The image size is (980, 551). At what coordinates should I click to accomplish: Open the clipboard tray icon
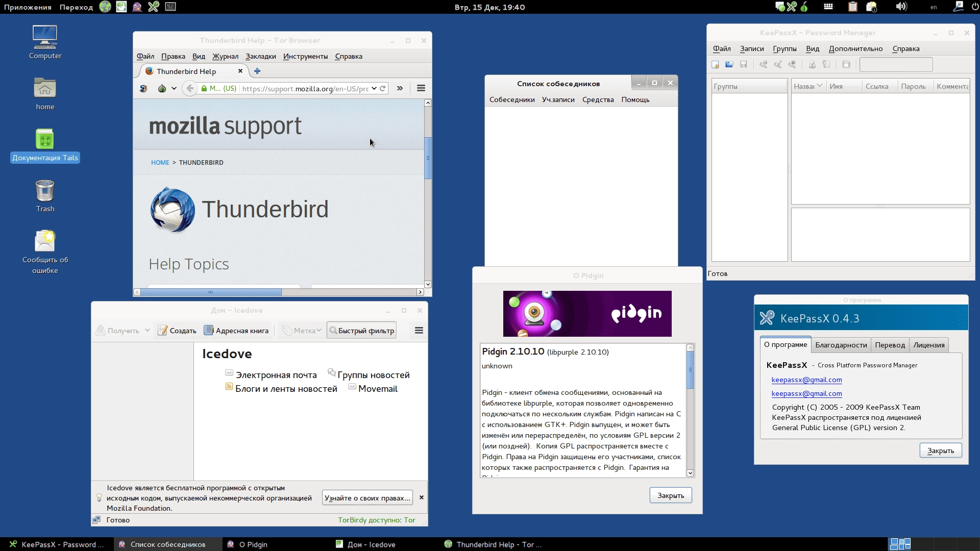tap(853, 7)
